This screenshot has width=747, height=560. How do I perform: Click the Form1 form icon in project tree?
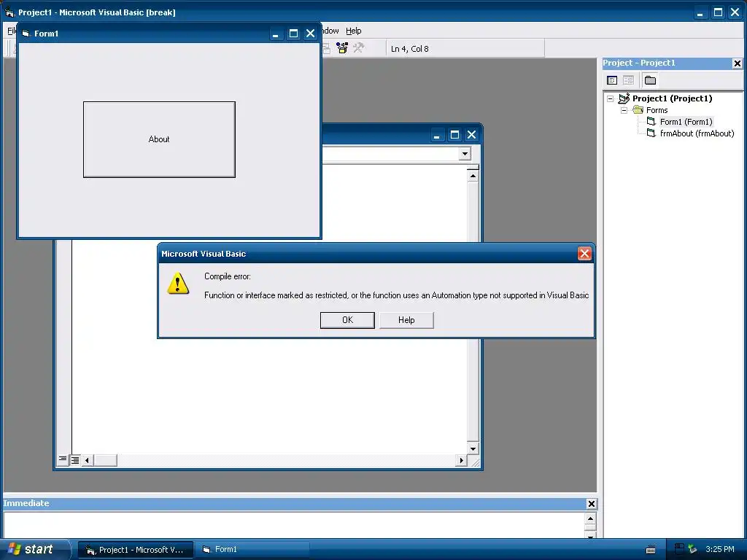point(651,122)
